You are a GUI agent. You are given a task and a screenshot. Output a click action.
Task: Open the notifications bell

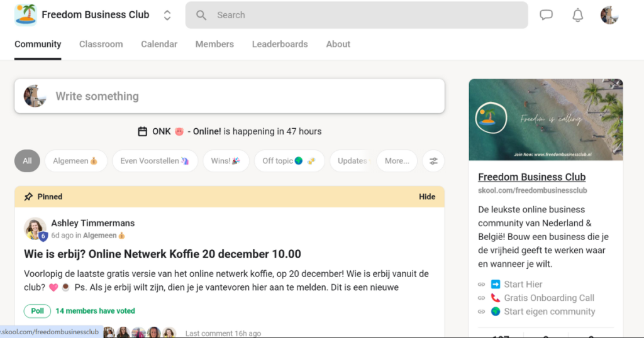click(578, 15)
